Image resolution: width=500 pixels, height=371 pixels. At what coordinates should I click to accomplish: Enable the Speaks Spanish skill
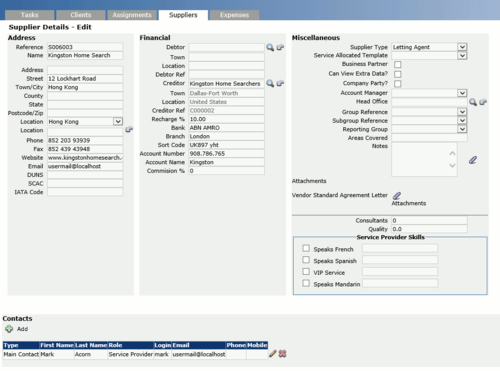tap(306, 260)
